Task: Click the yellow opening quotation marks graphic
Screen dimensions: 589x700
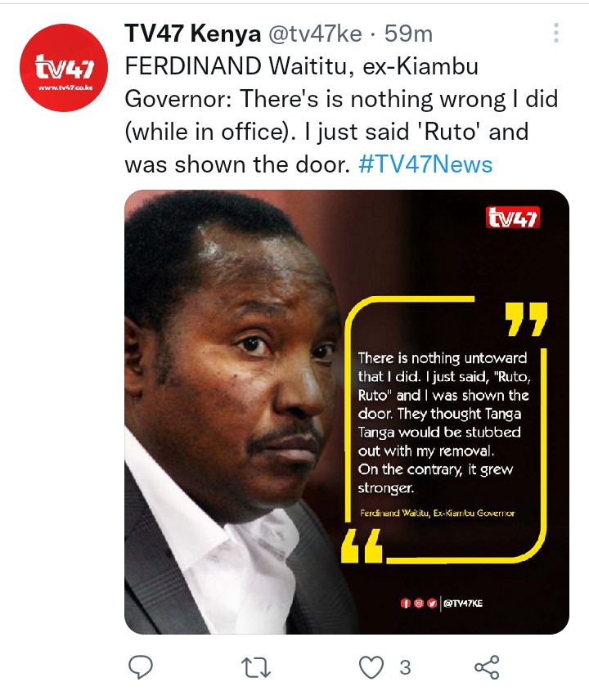Action: click(x=362, y=546)
